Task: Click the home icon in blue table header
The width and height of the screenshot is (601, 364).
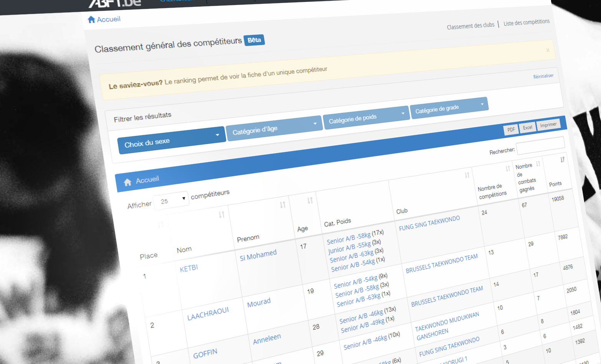Action: pos(127,182)
